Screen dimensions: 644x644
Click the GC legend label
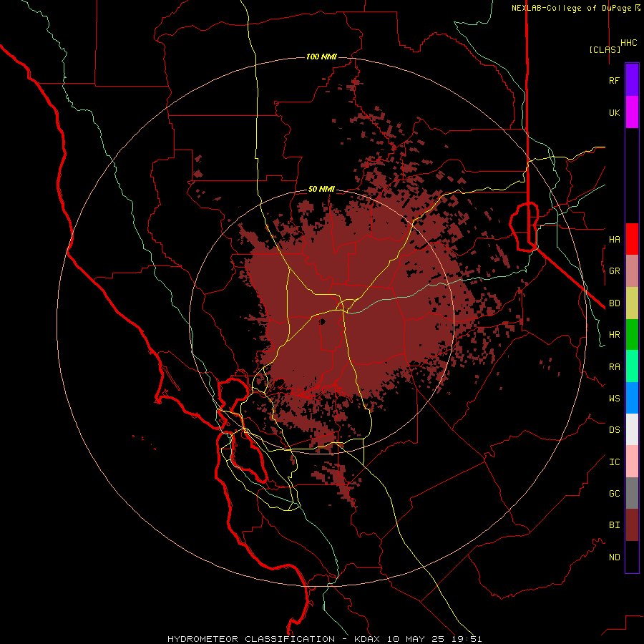point(614,493)
